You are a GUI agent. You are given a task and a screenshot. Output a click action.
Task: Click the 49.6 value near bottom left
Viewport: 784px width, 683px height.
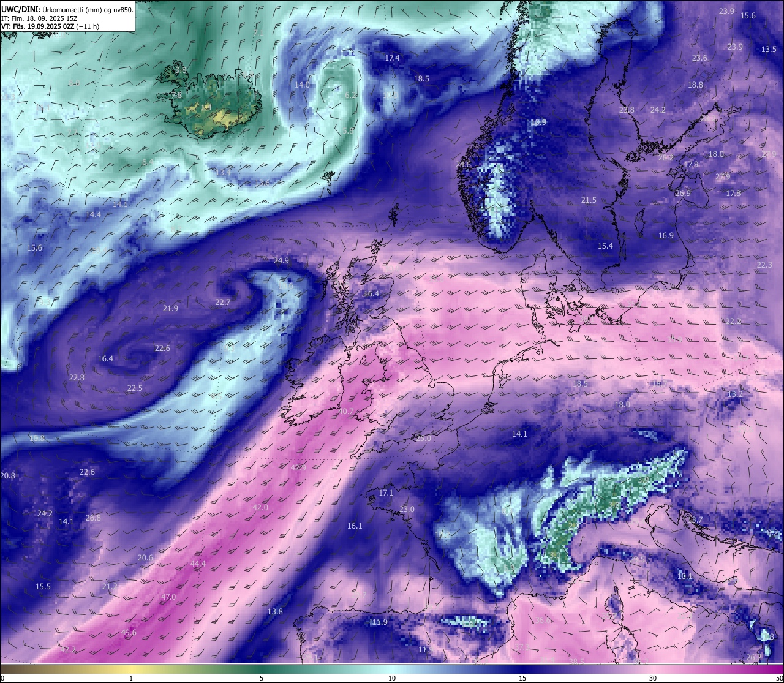coord(129,633)
